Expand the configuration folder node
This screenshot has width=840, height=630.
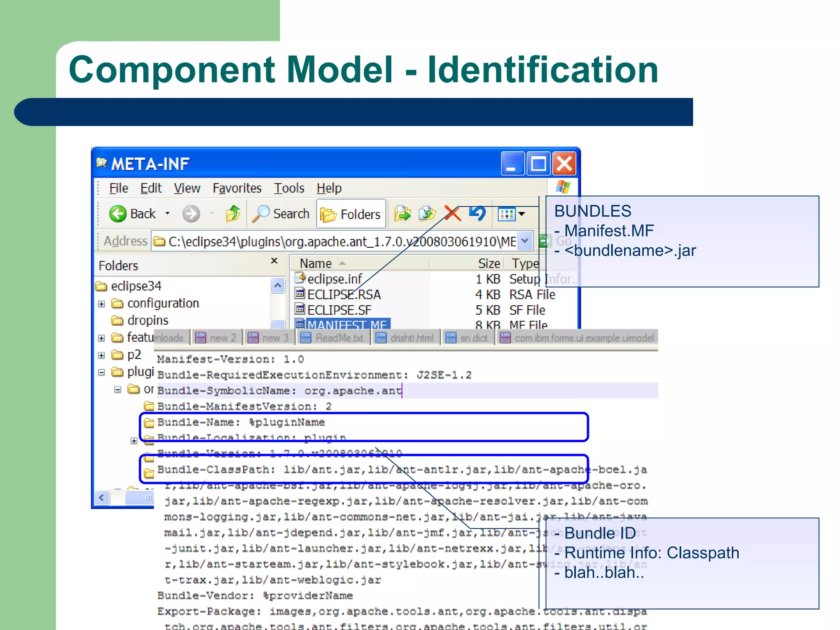[102, 304]
